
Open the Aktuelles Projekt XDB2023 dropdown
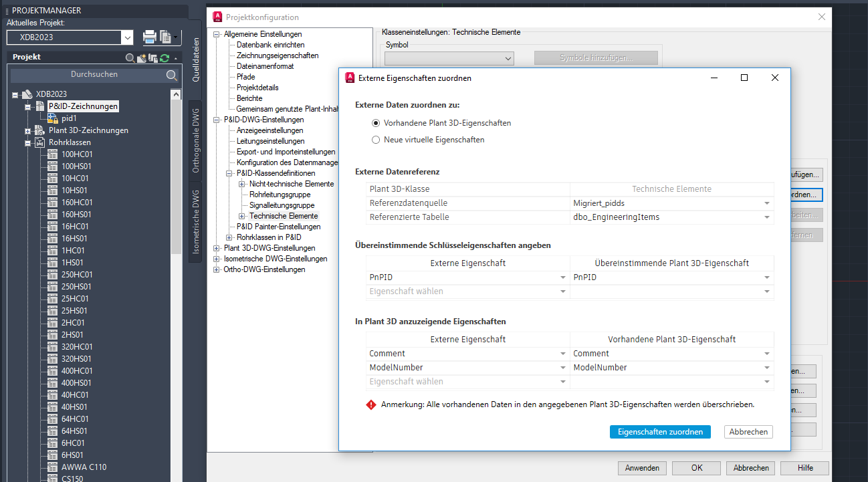point(127,37)
